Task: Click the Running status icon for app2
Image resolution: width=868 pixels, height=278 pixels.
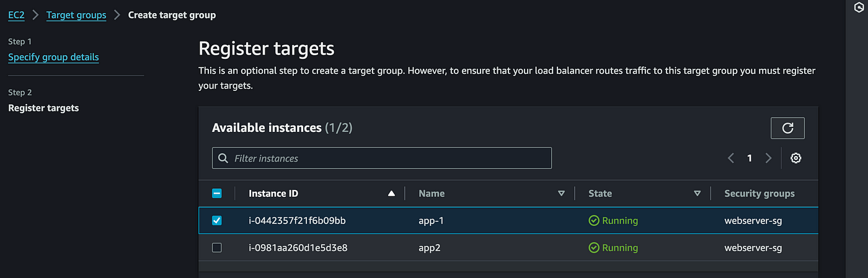Action: 594,248
